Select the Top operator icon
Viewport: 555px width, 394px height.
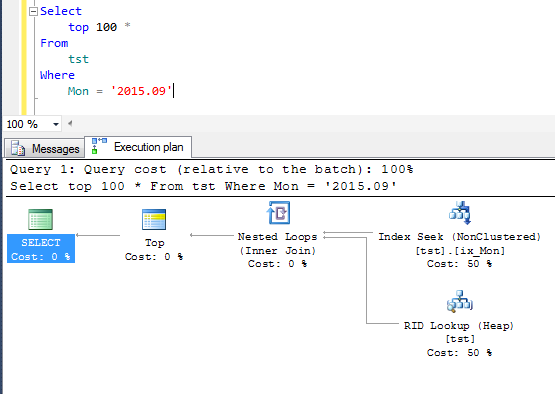(x=154, y=219)
